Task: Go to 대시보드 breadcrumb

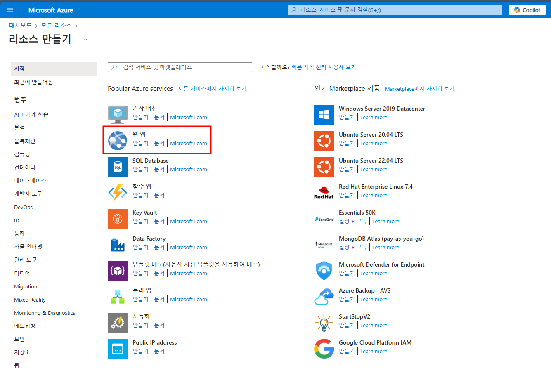Action: (x=20, y=26)
